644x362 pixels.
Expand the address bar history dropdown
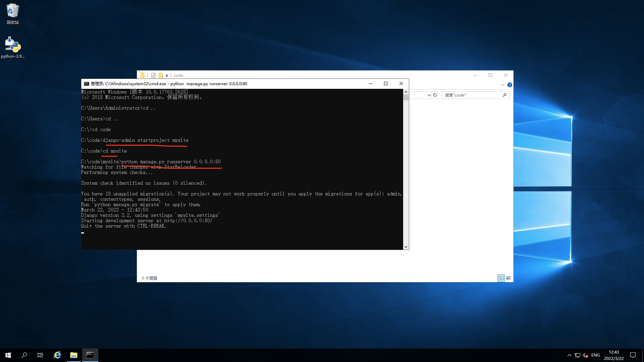pos(429,95)
